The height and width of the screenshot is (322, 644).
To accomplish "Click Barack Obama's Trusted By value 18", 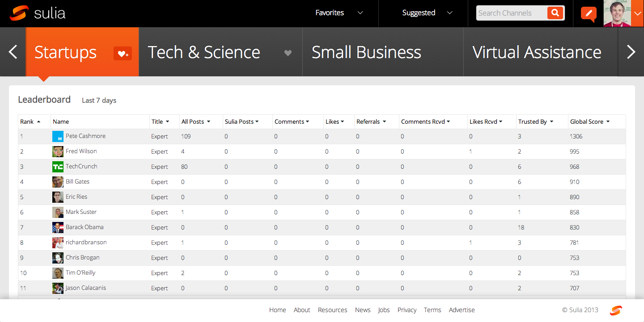I will [521, 227].
